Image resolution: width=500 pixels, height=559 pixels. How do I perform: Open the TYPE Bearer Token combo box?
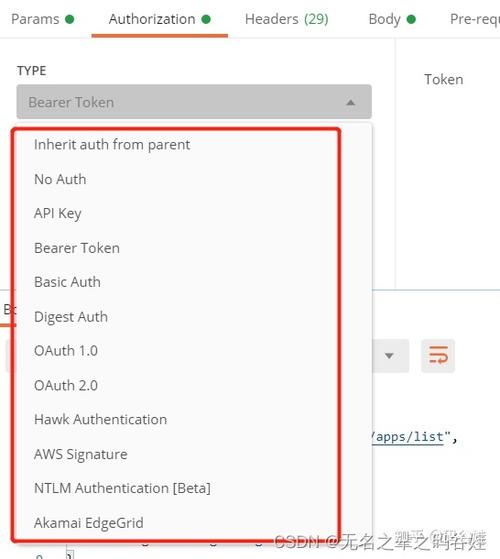pos(194,102)
